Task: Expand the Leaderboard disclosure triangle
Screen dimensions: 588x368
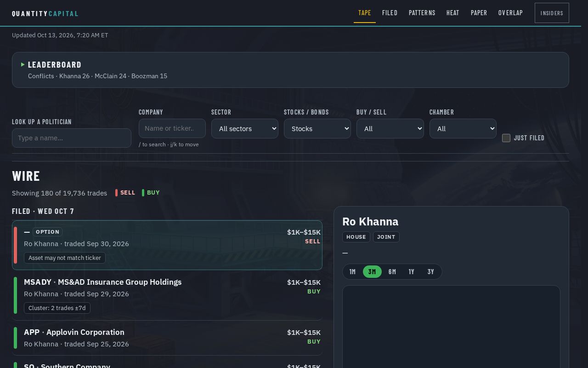Action: (23, 64)
